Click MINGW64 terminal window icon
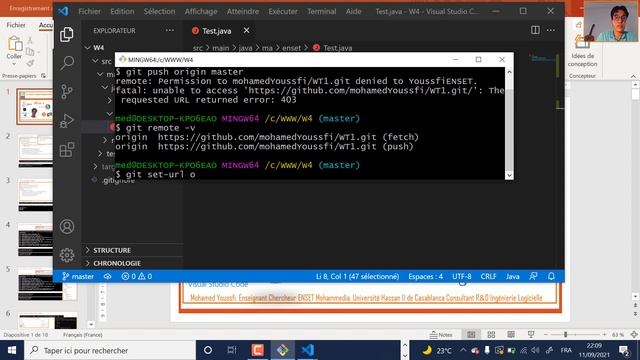The height and width of the screenshot is (360, 640). pos(122,60)
